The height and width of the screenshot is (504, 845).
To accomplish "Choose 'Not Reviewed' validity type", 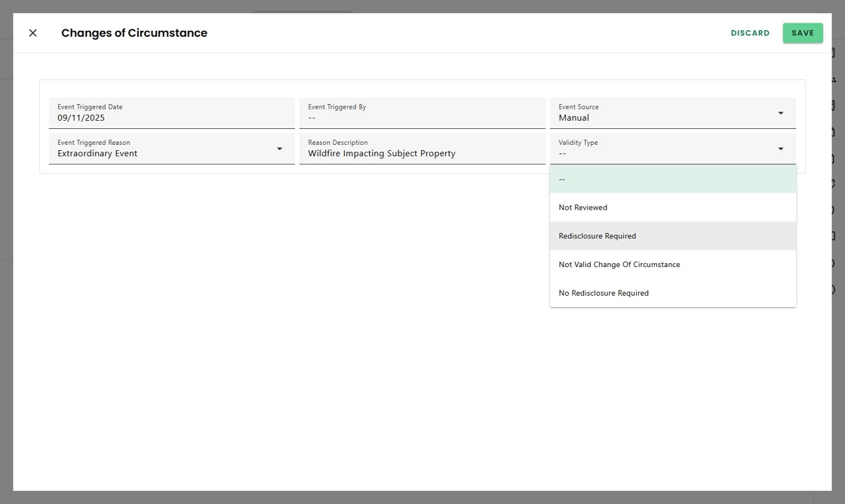I will [x=583, y=207].
